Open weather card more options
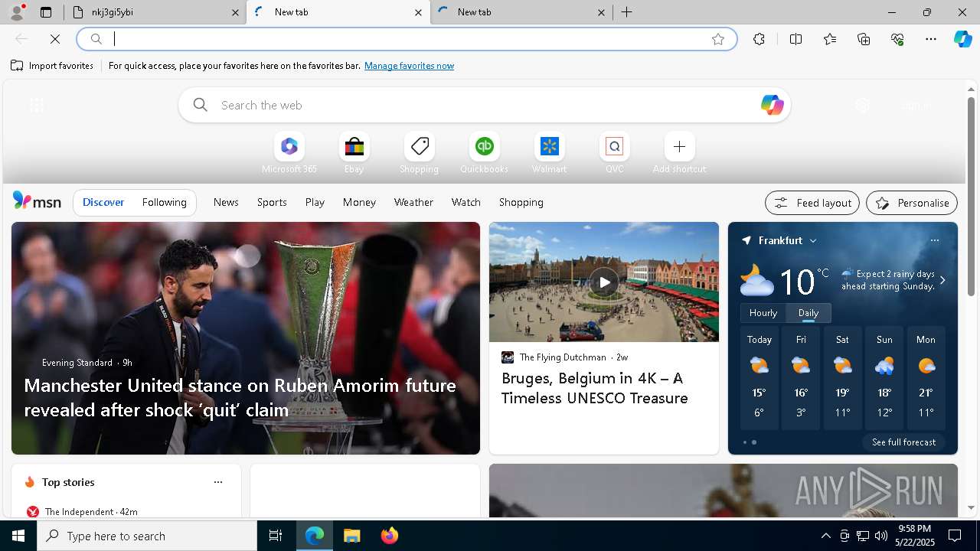This screenshot has width=980, height=551. [934, 240]
